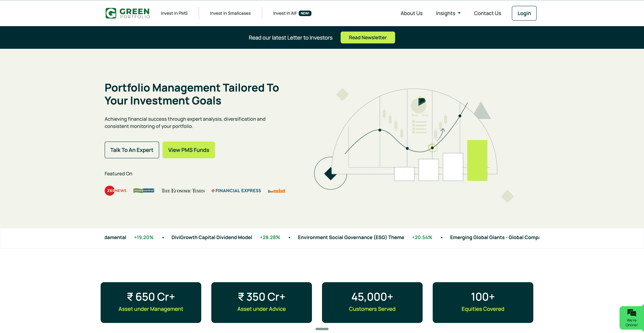Click the Green Portfolio logo
This screenshot has height=333, width=644.
(x=127, y=13)
